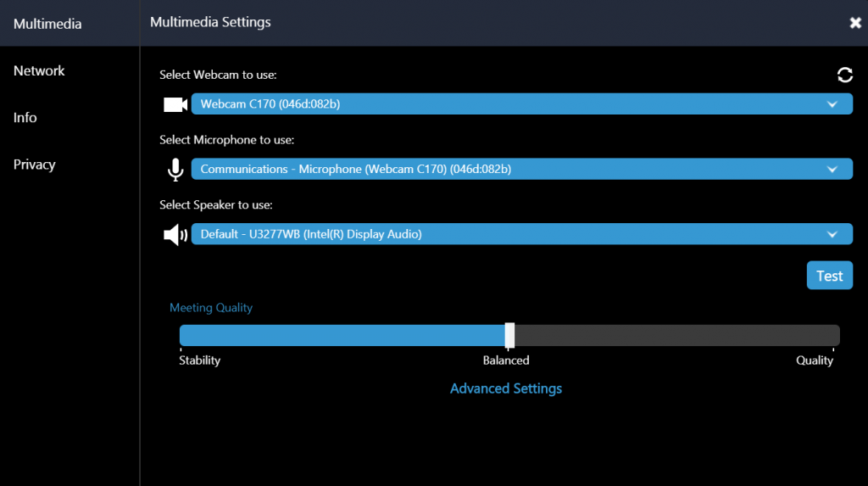Click the speaker volume icon
The height and width of the screenshot is (486, 868).
coord(175,235)
